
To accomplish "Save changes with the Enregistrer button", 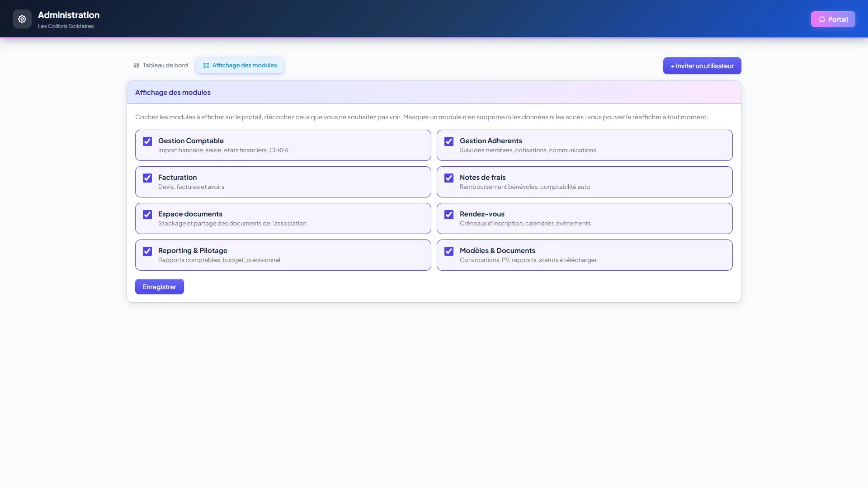I will point(160,286).
